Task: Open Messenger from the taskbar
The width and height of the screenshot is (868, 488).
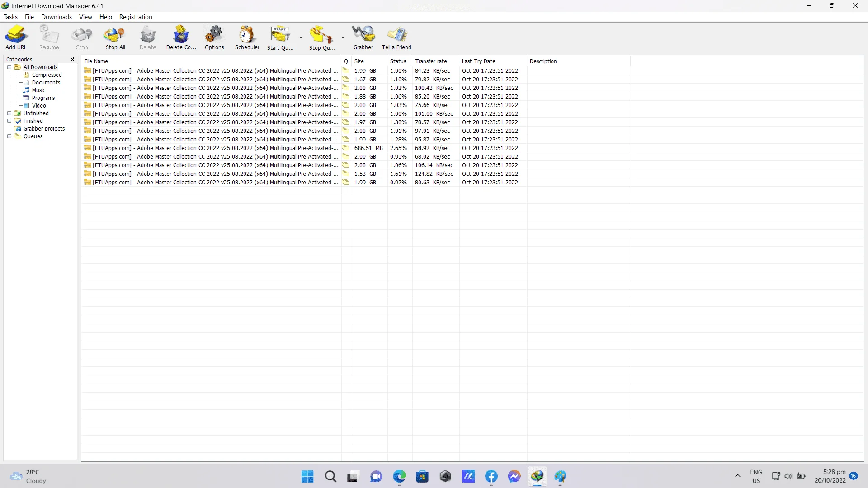Action: click(514, 476)
